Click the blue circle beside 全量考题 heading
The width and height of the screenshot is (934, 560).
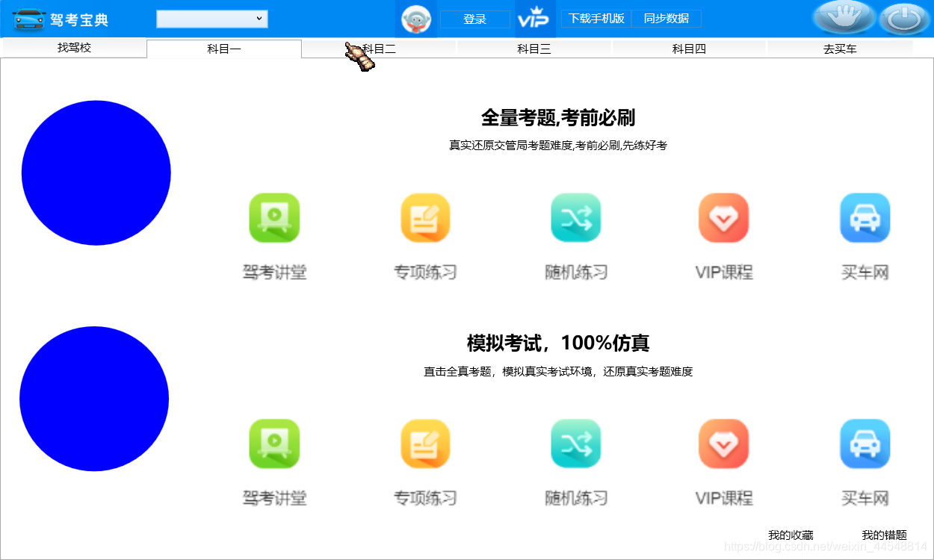coord(96,172)
